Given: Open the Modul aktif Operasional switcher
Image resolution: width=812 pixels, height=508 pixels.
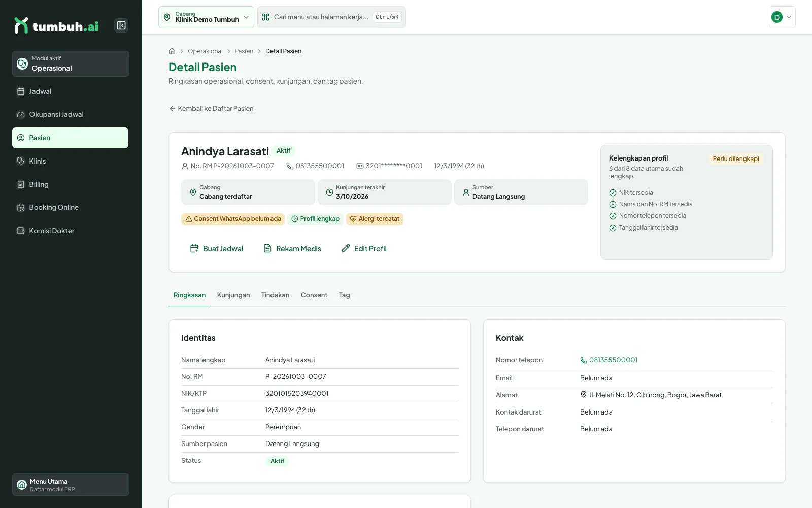Looking at the screenshot, I should click(71, 63).
